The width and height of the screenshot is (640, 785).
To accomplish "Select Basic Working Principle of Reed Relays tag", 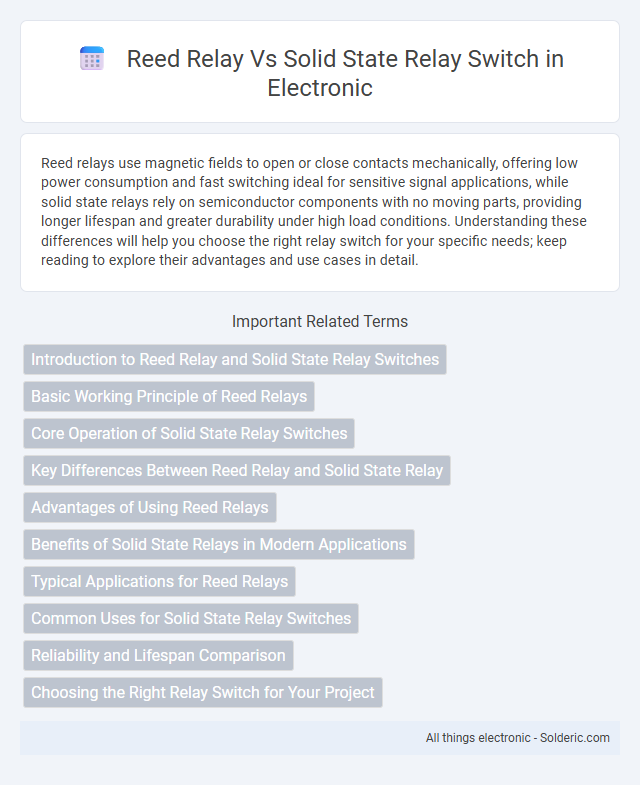I will click(x=169, y=397).
